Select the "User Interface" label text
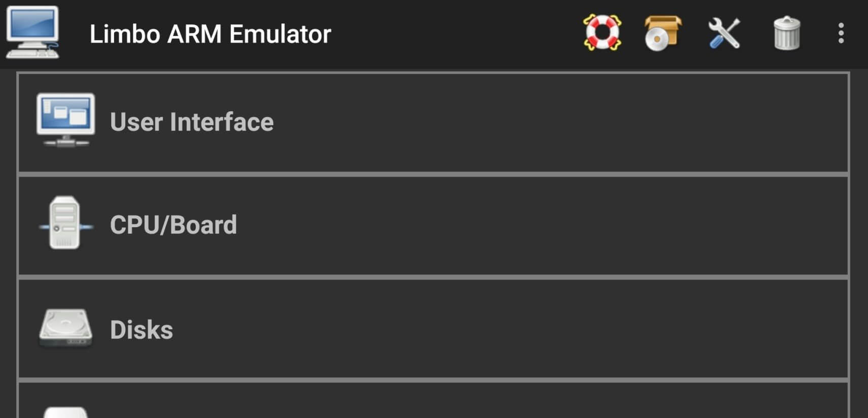868x418 pixels. [x=192, y=122]
